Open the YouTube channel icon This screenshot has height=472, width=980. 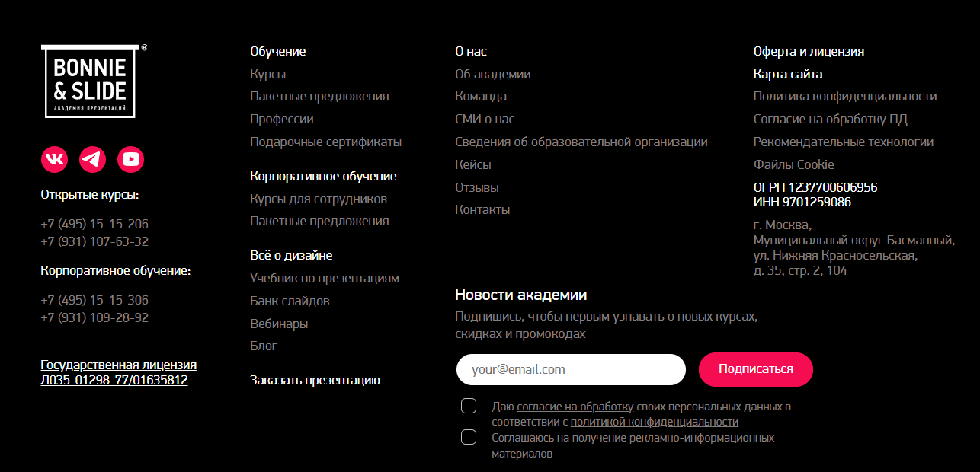click(x=130, y=159)
